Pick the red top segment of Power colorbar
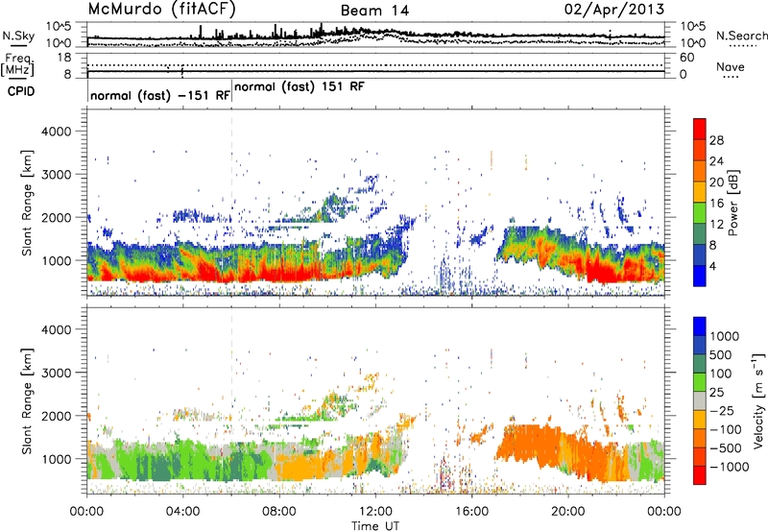The image size is (768, 532). [x=700, y=130]
